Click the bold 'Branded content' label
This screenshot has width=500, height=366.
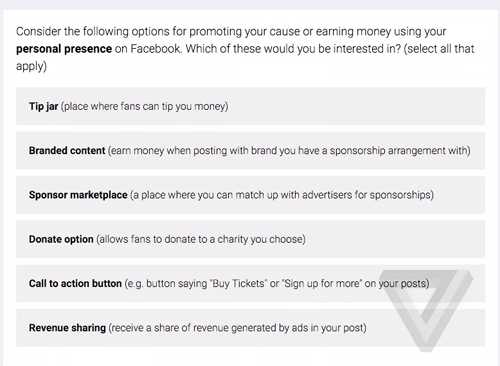pos(67,151)
